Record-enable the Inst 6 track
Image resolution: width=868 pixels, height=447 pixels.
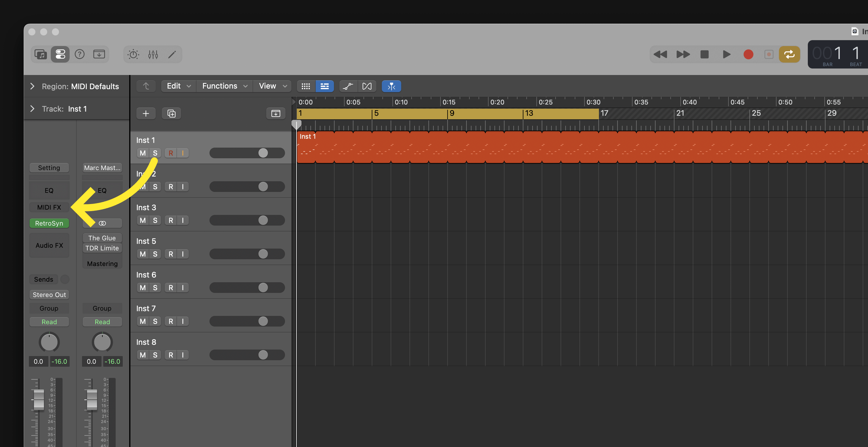coord(171,288)
